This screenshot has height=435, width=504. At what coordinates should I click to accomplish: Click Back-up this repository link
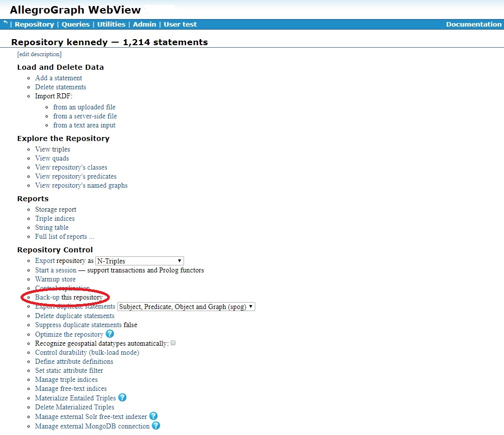point(47,298)
